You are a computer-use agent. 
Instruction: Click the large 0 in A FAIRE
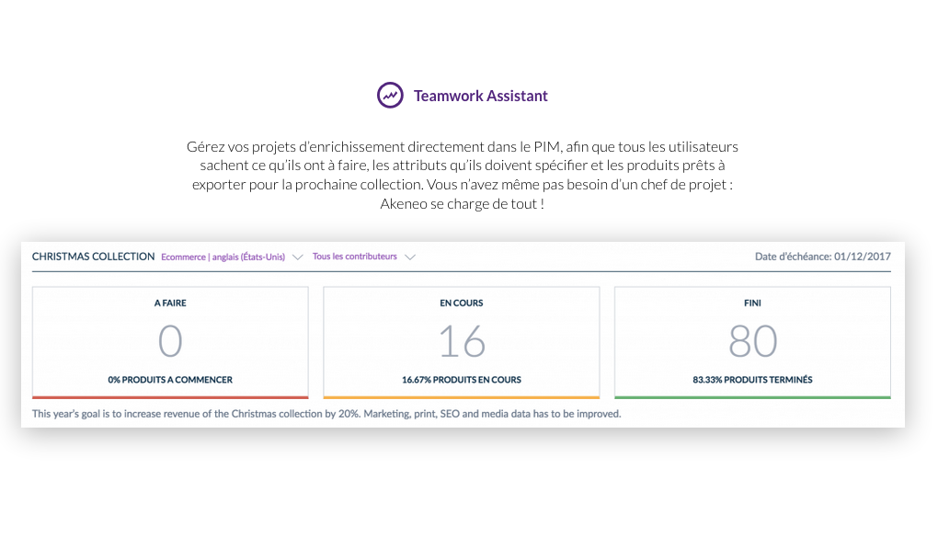click(x=170, y=341)
